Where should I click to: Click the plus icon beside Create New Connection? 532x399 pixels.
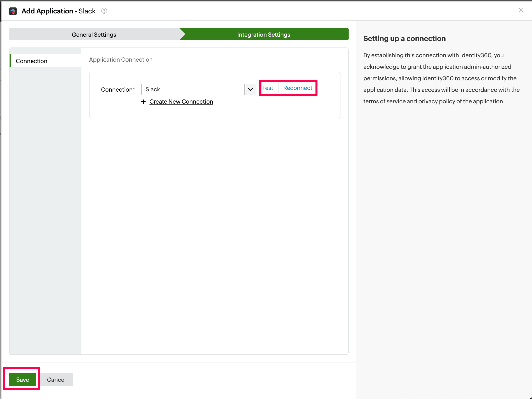click(x=143, y=102)
